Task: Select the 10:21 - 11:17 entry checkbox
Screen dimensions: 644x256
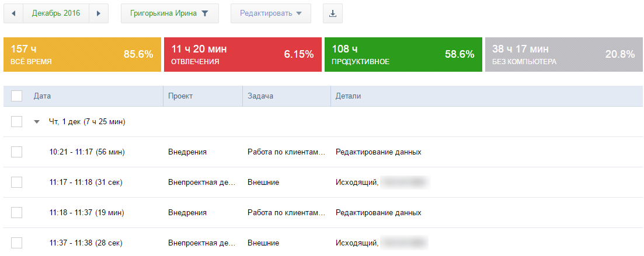Action: click(16, 152)
